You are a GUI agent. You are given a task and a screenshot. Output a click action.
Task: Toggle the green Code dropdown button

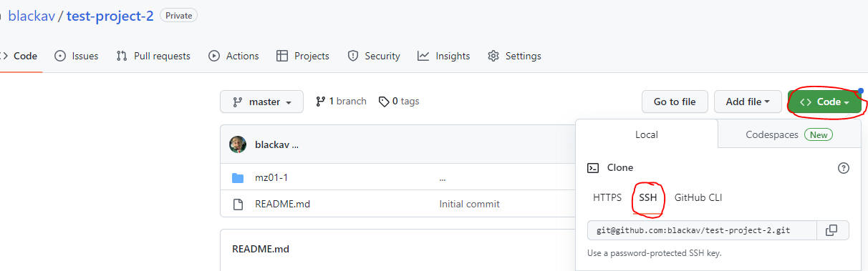pyautogui.click(x=824, y=102)
